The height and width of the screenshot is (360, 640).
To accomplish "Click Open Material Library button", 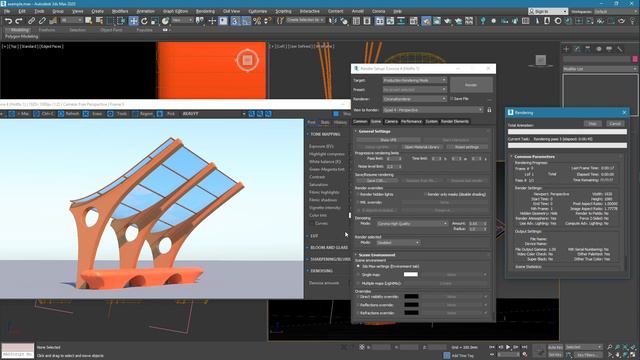I will click(x=422, y=147).
